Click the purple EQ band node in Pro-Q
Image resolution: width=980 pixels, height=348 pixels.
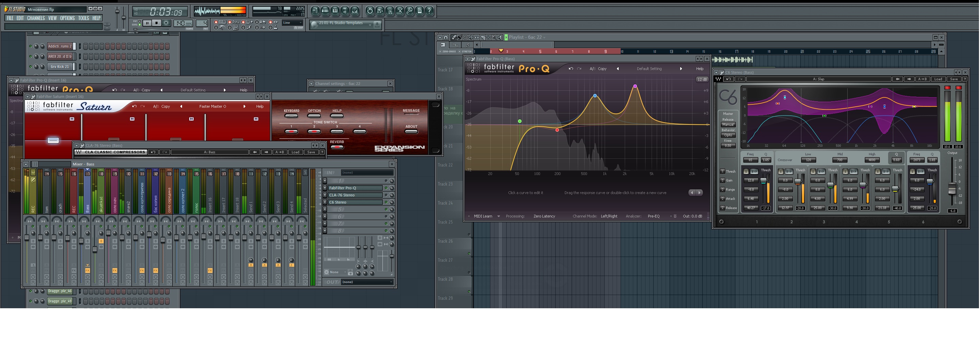[x=635, y=86]
